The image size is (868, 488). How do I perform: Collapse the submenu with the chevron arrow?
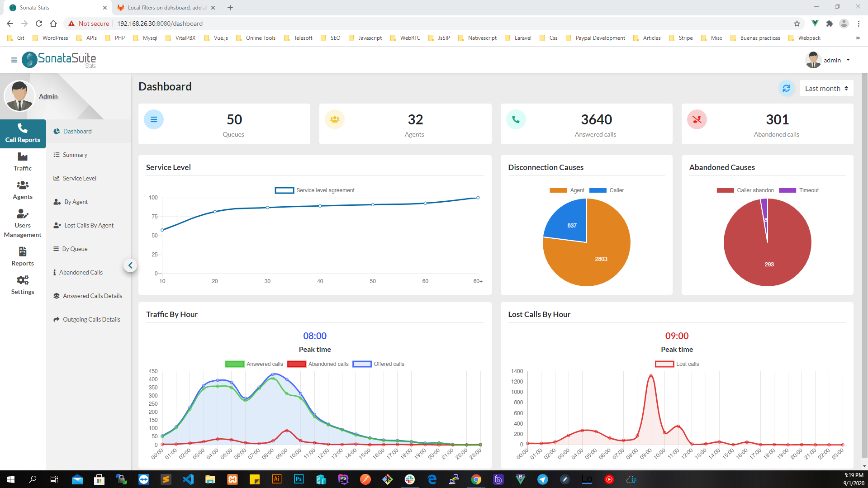pyautogui.click(x=130, y=265)
